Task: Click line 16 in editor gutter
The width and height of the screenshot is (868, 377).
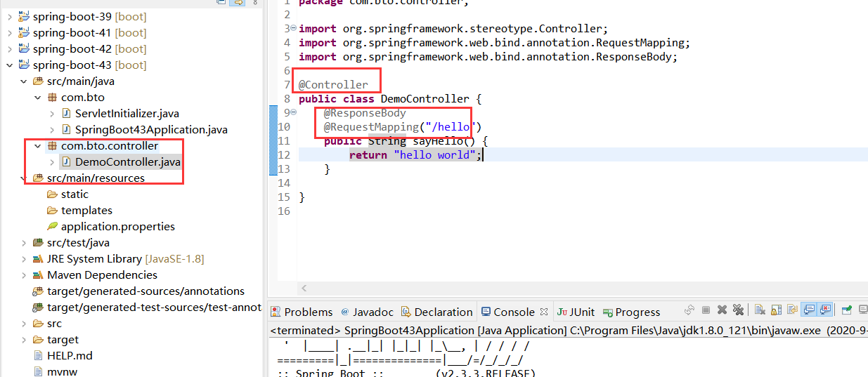Action: pyautogui.click(x=284, y=211)
